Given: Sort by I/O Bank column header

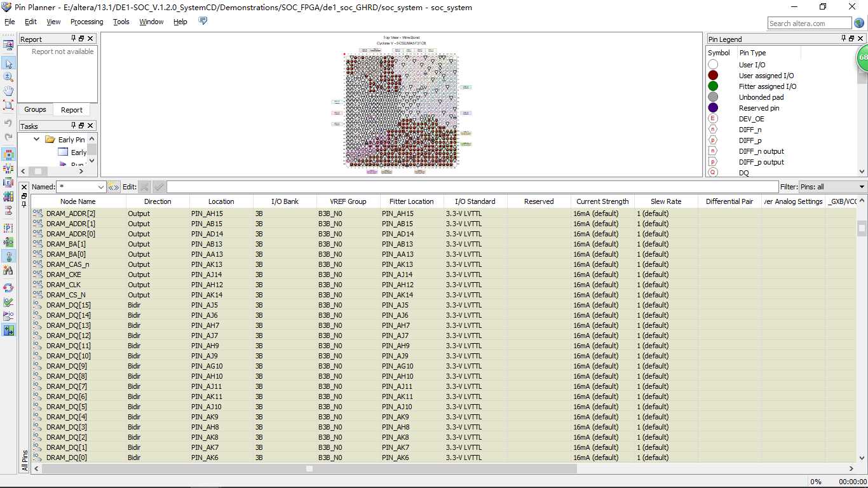Looking at the screenshot, I should pyautogui.click(x=285, y=201).
